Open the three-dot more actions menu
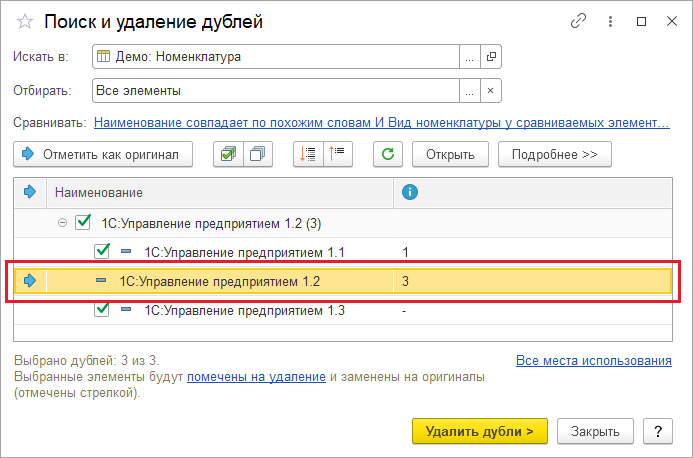The image size is (693, 458). (610, 21)
